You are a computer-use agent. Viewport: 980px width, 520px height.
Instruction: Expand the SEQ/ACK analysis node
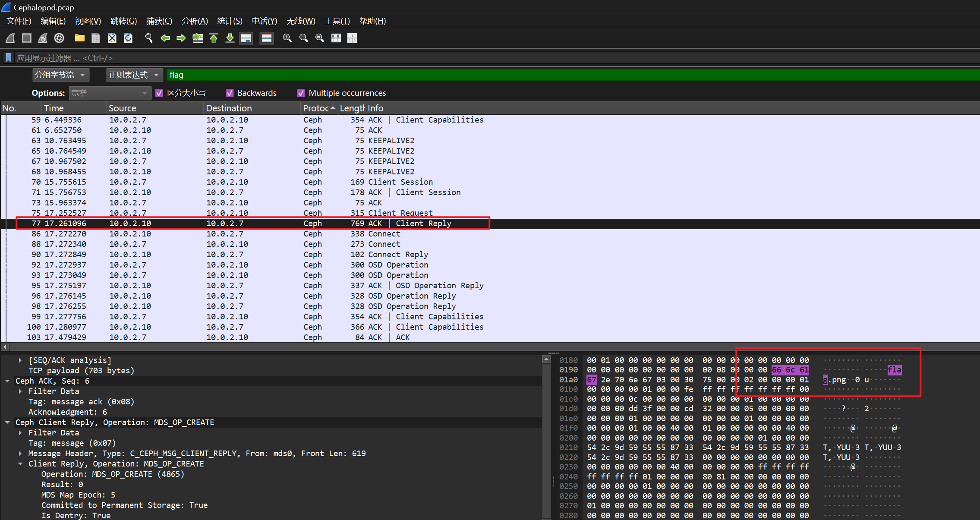tap(20, 360)
